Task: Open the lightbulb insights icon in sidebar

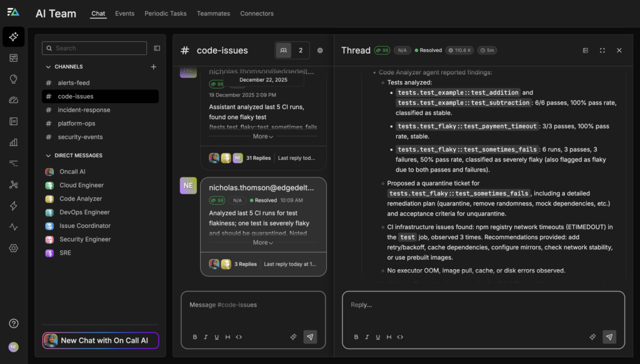Action: tap(13, 79)
